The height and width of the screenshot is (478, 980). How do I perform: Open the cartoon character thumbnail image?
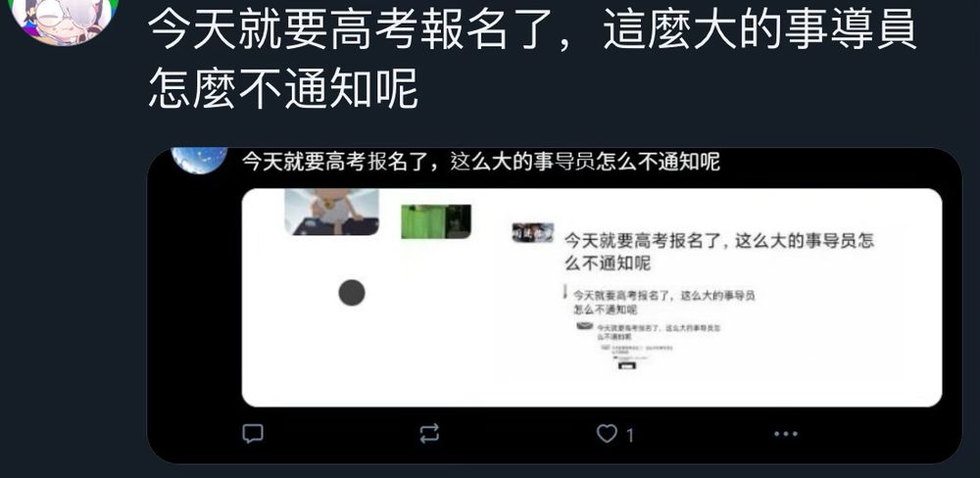(x=332, y=213)
